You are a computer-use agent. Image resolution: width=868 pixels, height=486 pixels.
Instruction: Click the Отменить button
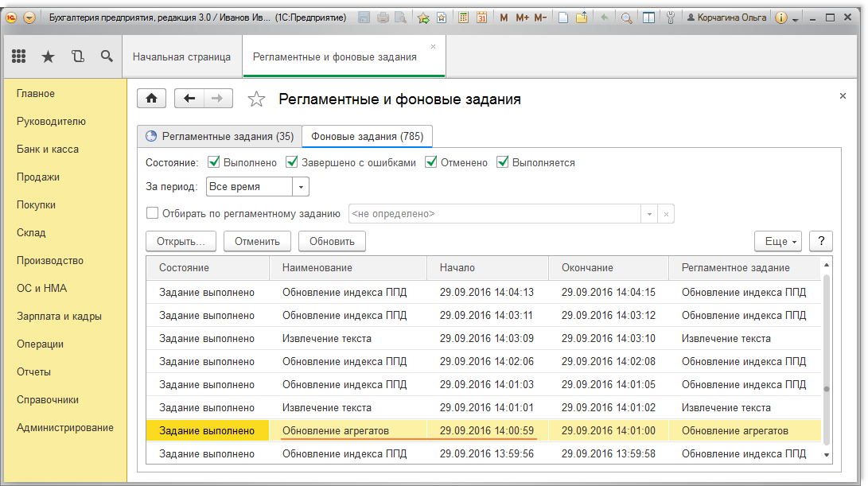click(258, 241)
